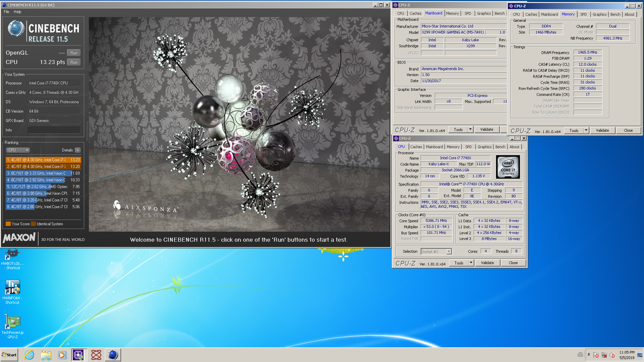Viewport: 644px width, 362px height.
Task: Select ranking row 8 with score 5.06
Action: pyautogui.click(x=43, y=207)
